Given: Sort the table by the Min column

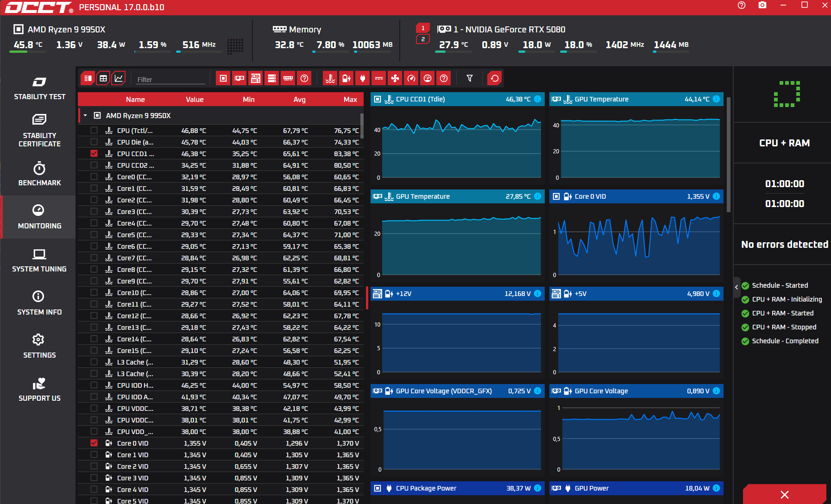Looking at the screenshot, I should coord(249,100).
